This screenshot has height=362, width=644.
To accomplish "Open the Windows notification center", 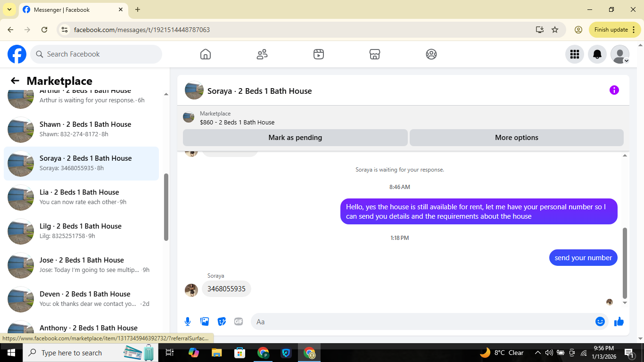I will 629,353.
